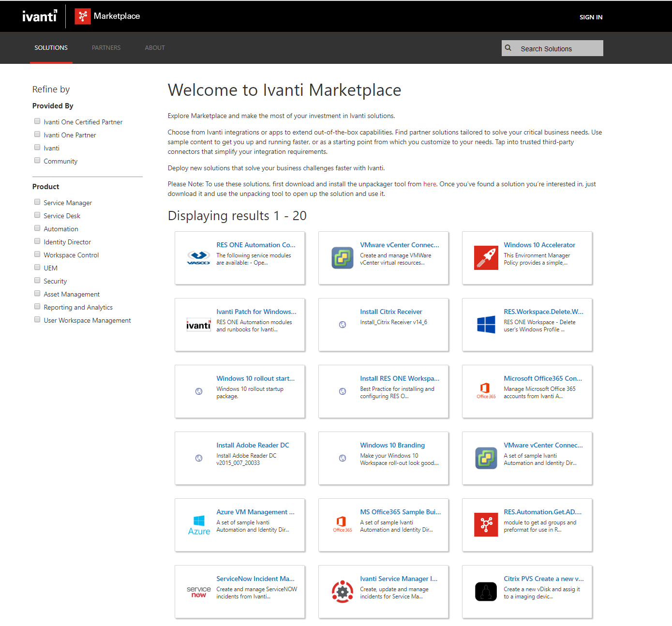The image size is (672, 626).
Task: Open the Solutions tab
Action: (51, 48)
